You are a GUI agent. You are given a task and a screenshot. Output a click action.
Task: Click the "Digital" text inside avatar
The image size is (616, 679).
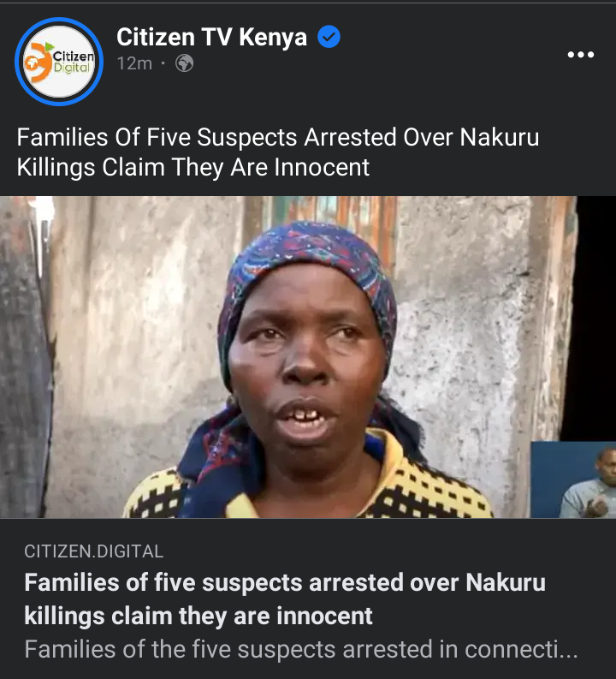point(72,68)
